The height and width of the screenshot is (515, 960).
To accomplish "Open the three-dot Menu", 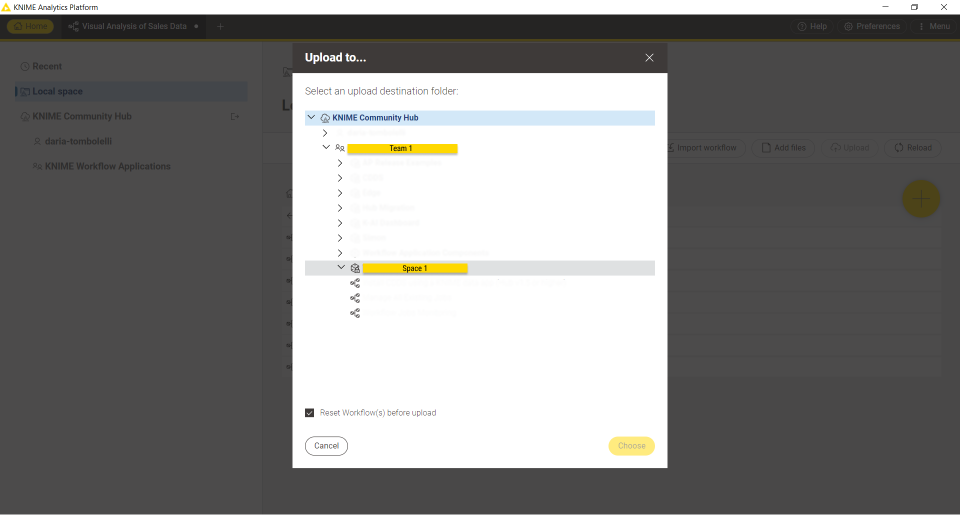I will pos(933,26).
